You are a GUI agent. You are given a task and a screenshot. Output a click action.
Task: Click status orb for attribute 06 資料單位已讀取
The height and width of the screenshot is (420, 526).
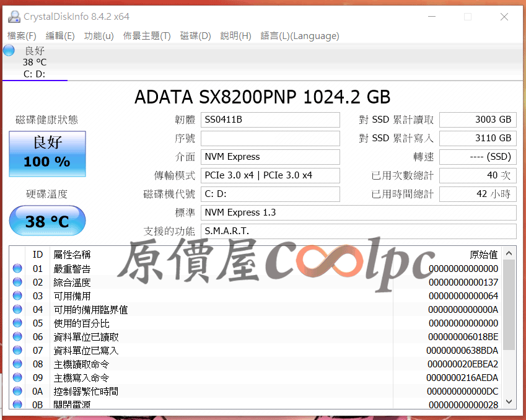17,336
